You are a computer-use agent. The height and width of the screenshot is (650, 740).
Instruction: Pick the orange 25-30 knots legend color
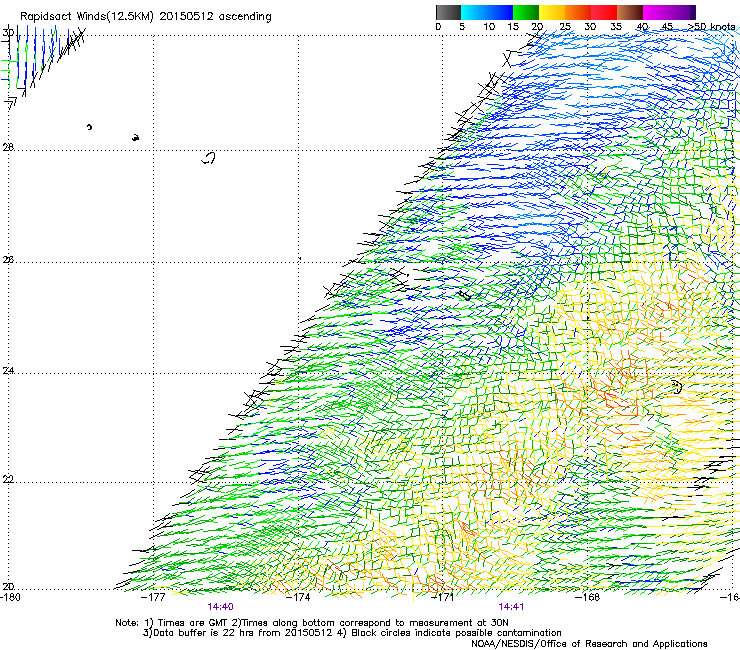pyautogui.click(x=578, y=12)
